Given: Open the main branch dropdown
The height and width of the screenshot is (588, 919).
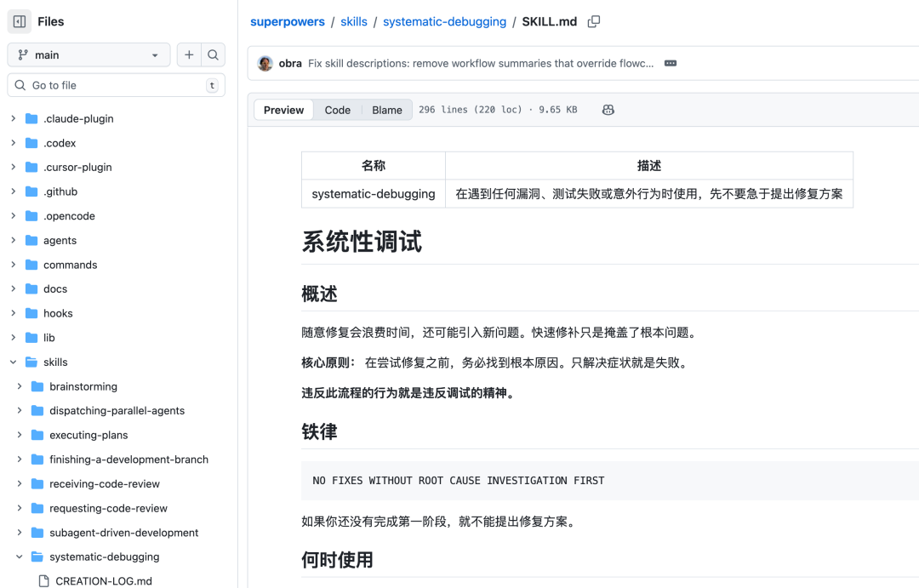Looking at the screenshot, I should (88, 54).
